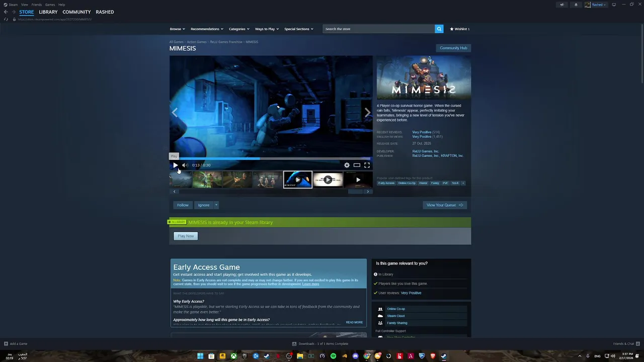
Task: Open the View menu
Action: (x=25, y=5)
